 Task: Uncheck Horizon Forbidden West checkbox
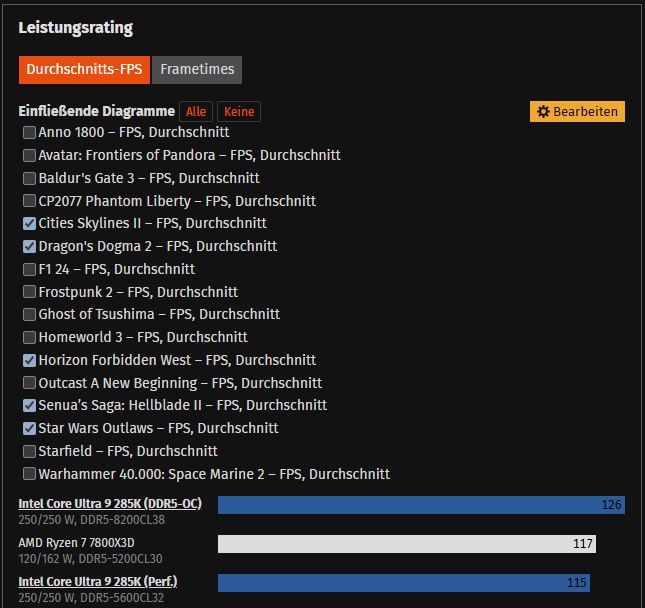29,360
